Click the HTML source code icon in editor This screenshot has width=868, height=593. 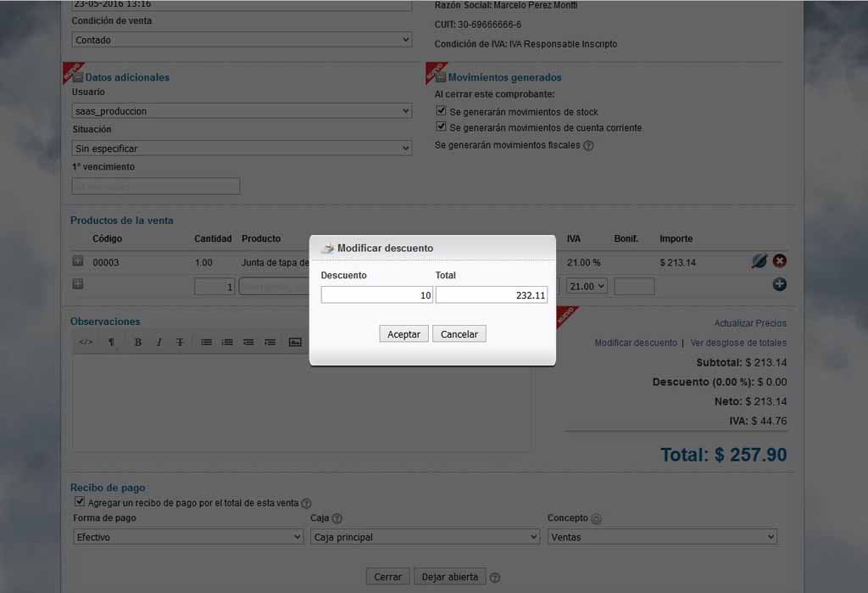click(x=86, y=342)
